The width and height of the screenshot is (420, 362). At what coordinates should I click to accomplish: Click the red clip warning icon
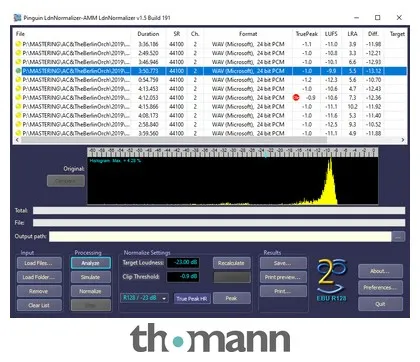296,97
